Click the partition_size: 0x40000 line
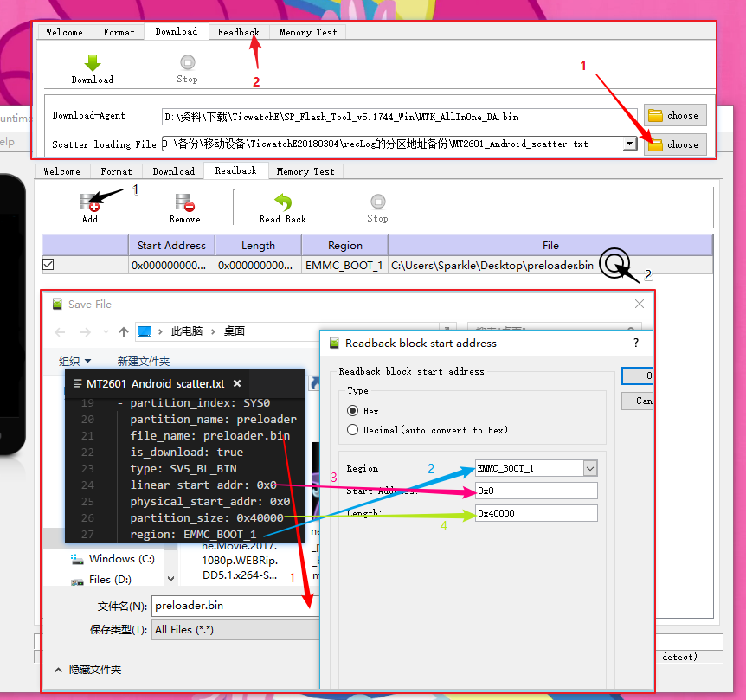This screenshot has width=746, height=700. point(207,518)
